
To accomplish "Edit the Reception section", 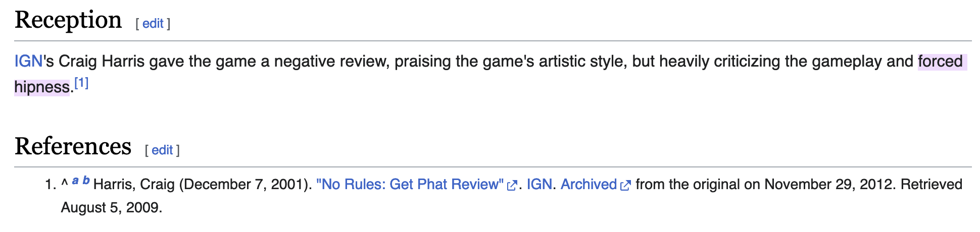I will (153, 23).
